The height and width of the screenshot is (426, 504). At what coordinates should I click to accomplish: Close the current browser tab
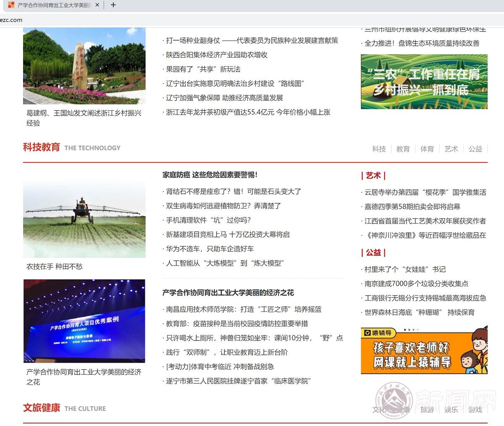click(x=97, y=5)
